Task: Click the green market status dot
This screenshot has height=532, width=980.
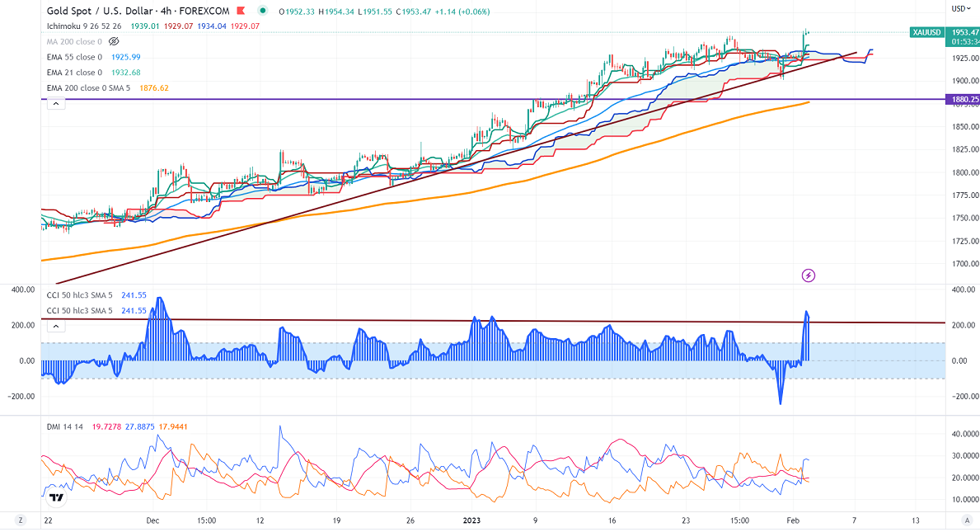Action: pyautogui.click(x=262, y=11)
